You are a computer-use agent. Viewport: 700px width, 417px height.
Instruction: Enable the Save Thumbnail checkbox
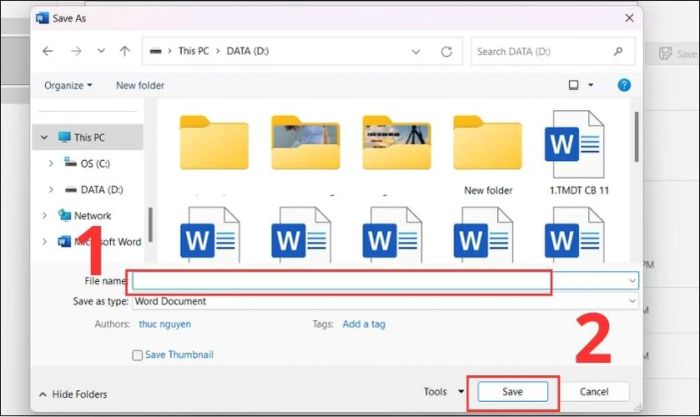138,355
